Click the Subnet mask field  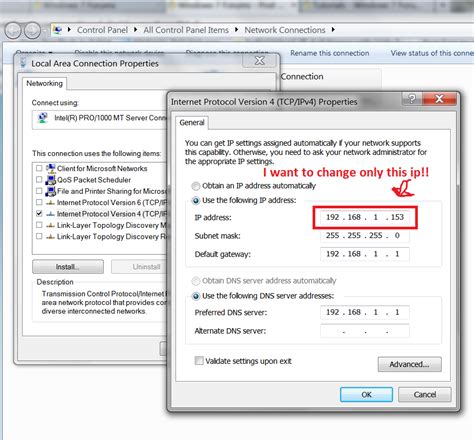pos(365,236)
